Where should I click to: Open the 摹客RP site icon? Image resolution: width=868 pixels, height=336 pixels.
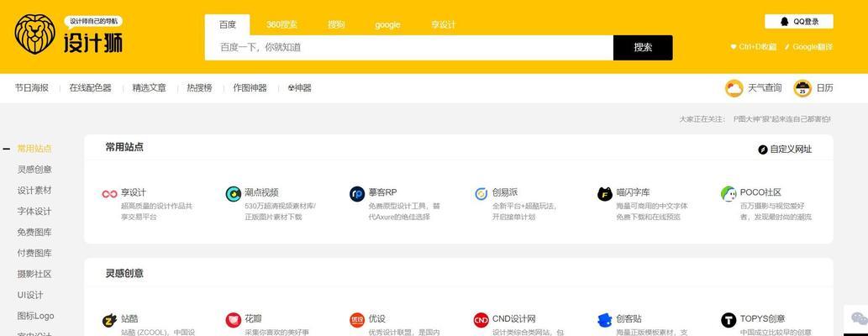[357, 194]
